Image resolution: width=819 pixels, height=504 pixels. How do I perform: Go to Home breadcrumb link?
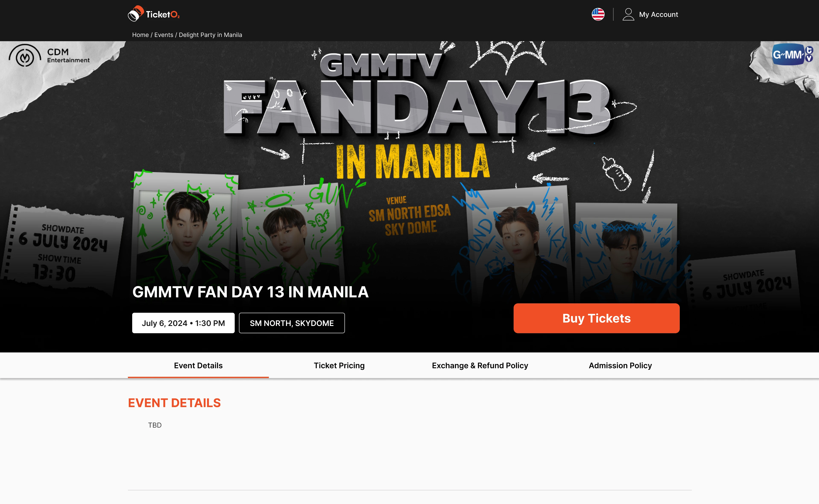140,35
